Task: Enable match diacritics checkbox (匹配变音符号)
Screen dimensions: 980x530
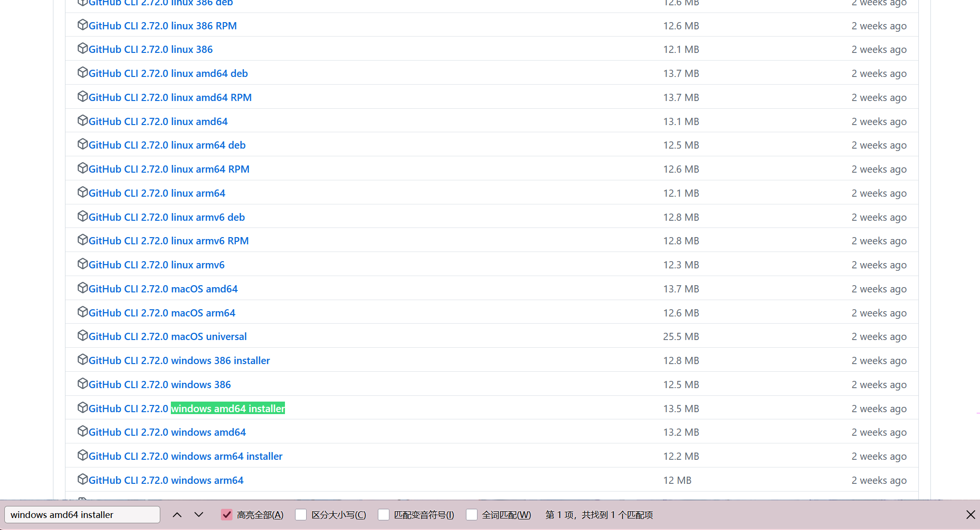Action: 384,515
